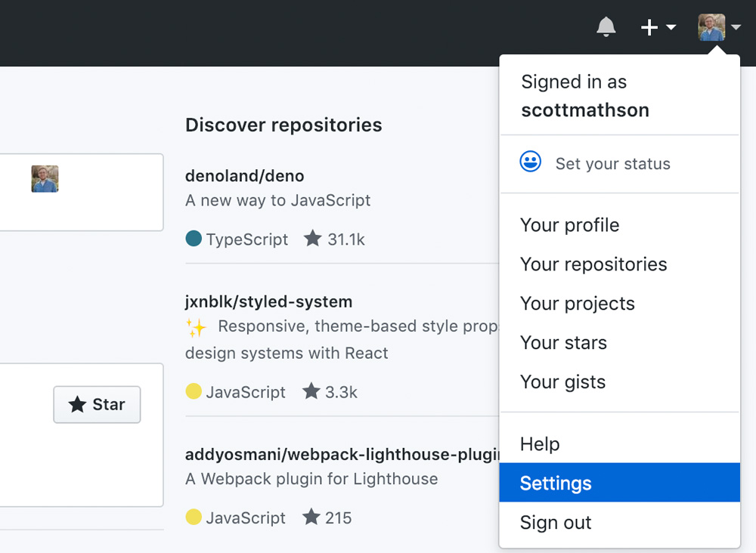This screenshot has width=756, height=553.
Task: Click 'design systems with React' text
Action: point(287,353)
